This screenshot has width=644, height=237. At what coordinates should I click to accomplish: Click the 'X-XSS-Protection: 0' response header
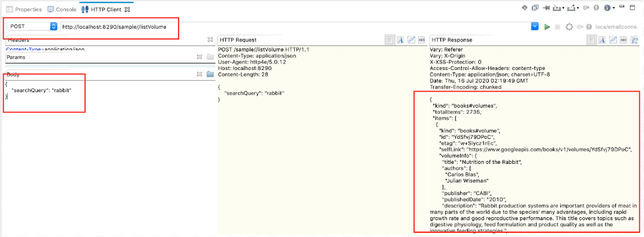tap(455, 62)
